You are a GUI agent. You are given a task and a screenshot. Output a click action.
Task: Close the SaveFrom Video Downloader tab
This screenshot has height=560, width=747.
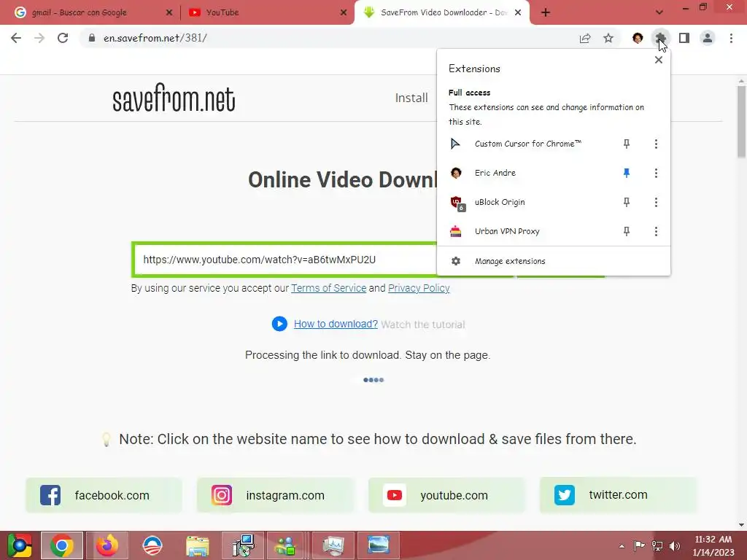click(519, 12)
